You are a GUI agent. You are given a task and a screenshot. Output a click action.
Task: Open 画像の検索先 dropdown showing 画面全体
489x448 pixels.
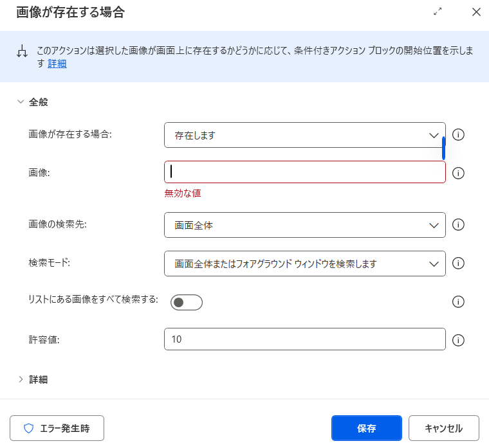coord(304,225)
